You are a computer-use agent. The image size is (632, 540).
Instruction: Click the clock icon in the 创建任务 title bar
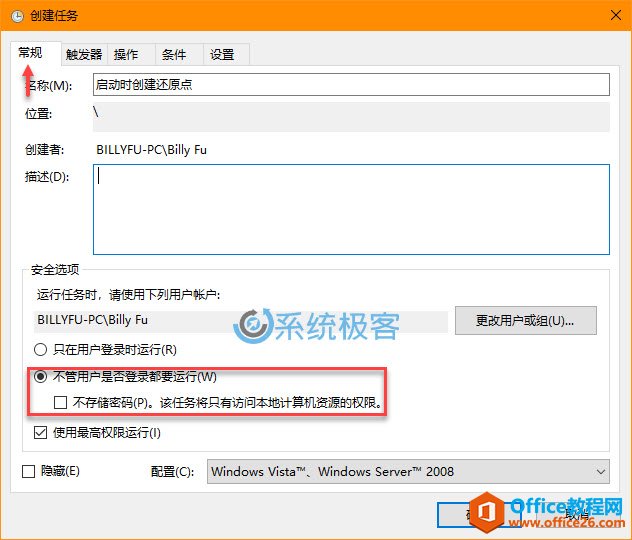[17, 16]
